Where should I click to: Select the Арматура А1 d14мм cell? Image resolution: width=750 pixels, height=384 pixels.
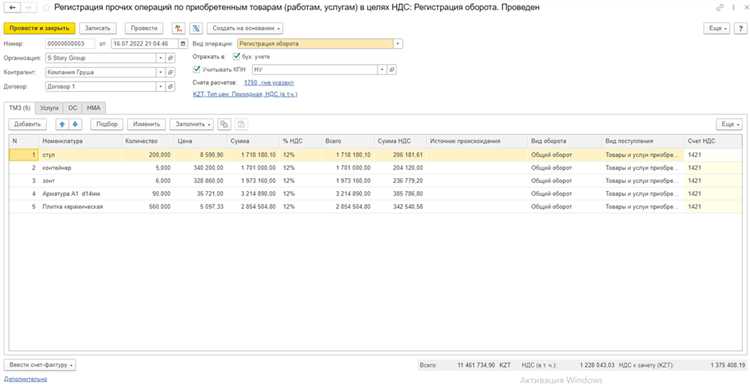[x=81, y=194]
